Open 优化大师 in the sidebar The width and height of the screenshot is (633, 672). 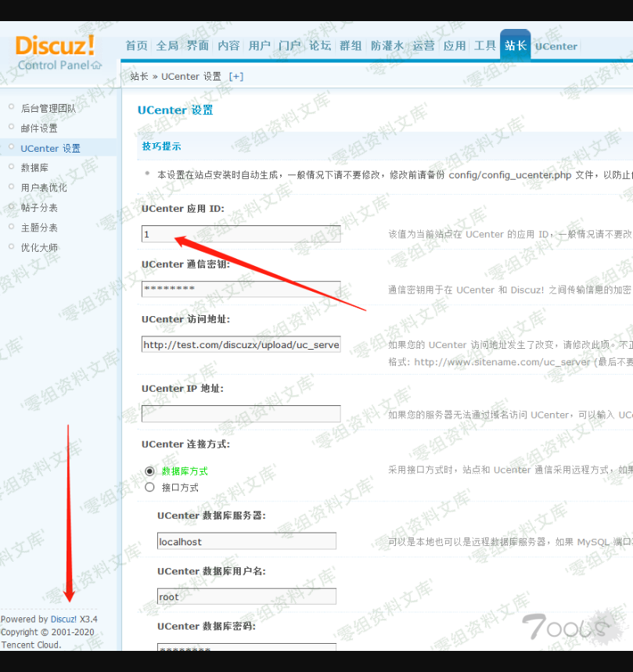tap(39, 247)
